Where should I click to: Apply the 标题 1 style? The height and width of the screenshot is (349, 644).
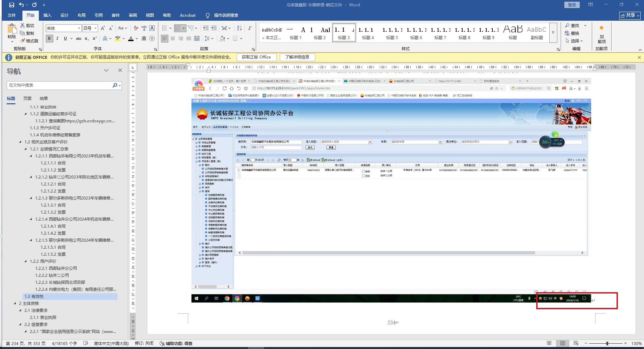coord(296,32)
